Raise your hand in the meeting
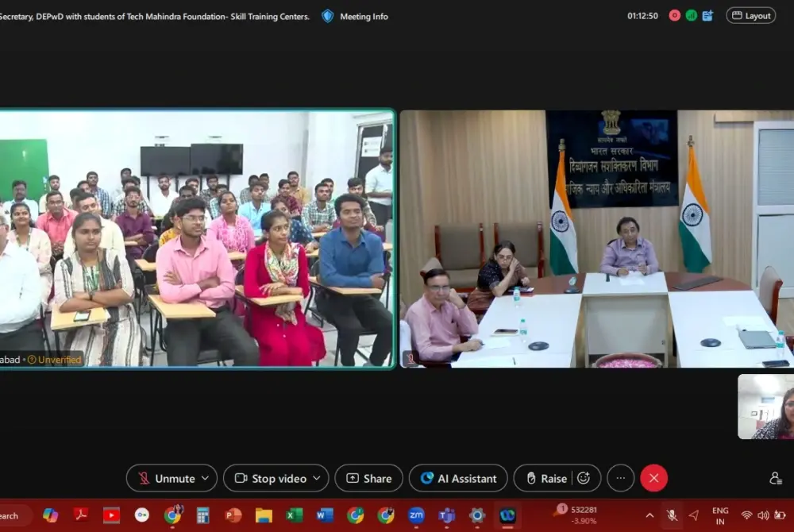The width and height of the screenshot is (794, 532). coord(545,478)
